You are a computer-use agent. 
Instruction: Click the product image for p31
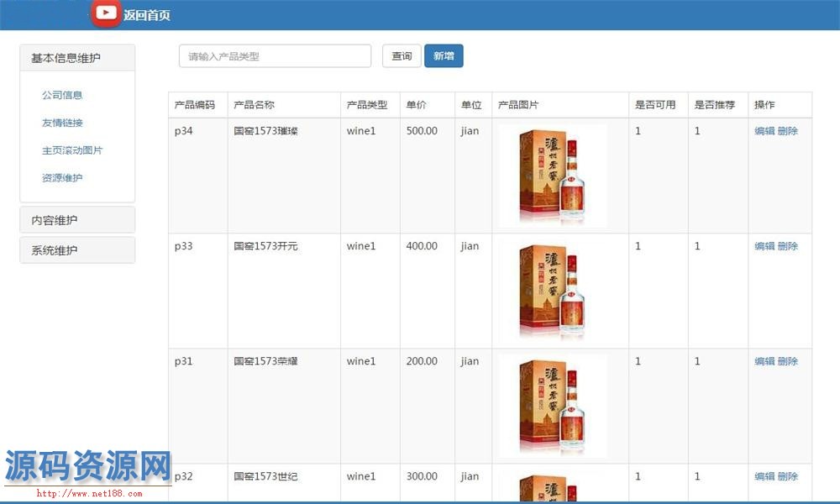click(x=553, y=406)
